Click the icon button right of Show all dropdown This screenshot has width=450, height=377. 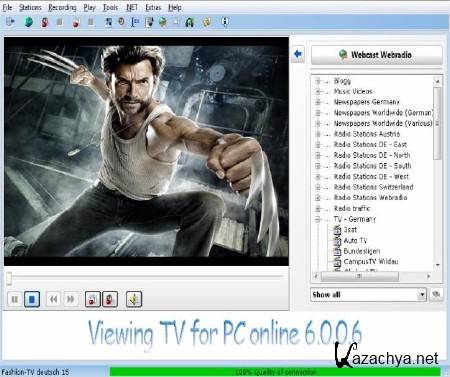[x=436, y=295]
